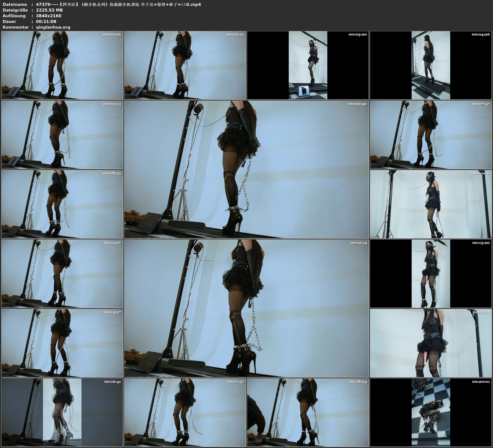Click the 3840x2160 resolution value
Image resolution: width=493 pixels, height=448 pixels.
49,16
